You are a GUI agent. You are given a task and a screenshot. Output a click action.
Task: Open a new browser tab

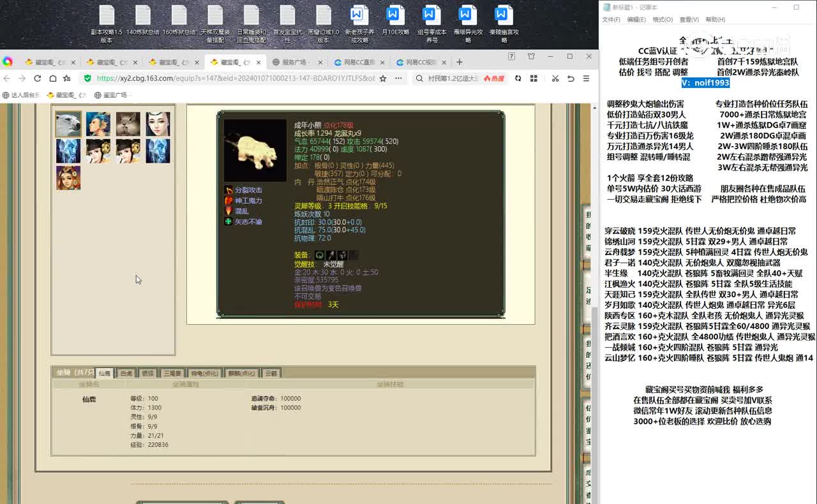[459, 62]
